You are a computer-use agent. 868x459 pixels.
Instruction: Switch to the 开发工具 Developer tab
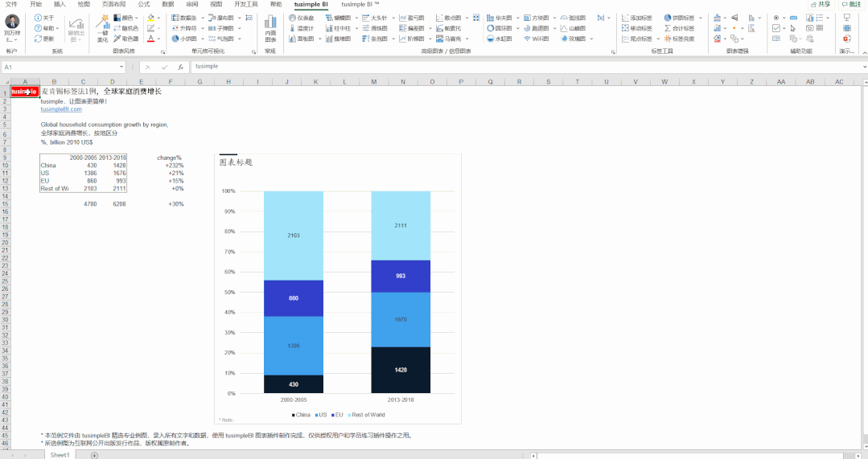[246, 5]
